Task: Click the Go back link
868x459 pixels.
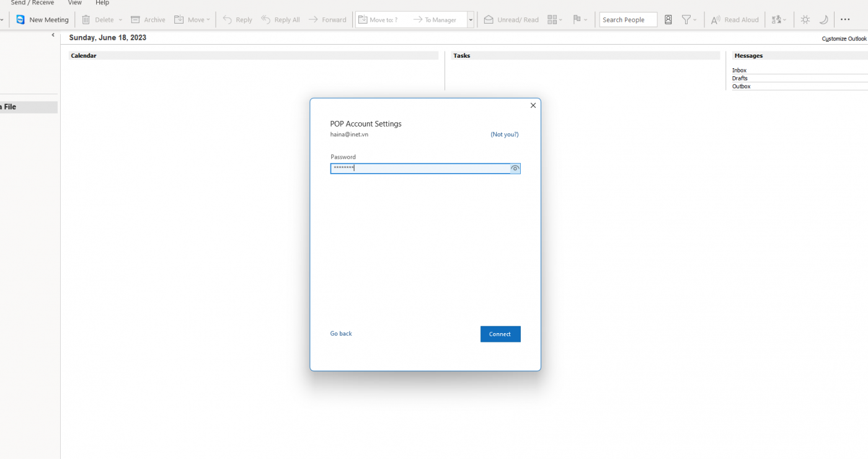Action: click(340, 334)
